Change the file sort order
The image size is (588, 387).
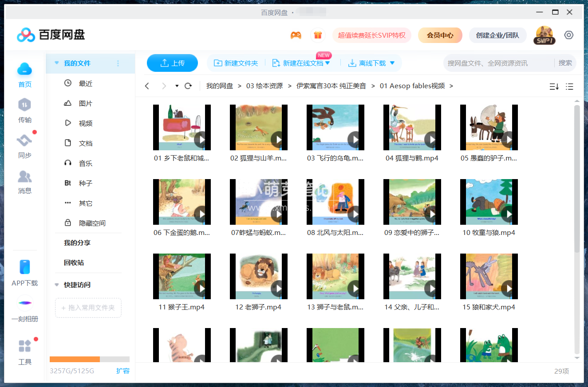click(x=554, y=86)
